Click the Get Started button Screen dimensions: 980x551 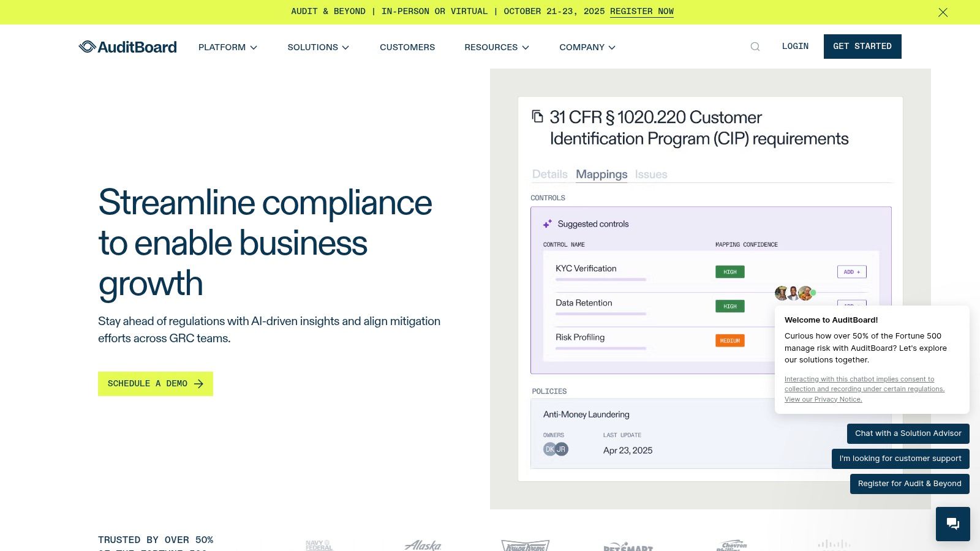tap(862, 47)
